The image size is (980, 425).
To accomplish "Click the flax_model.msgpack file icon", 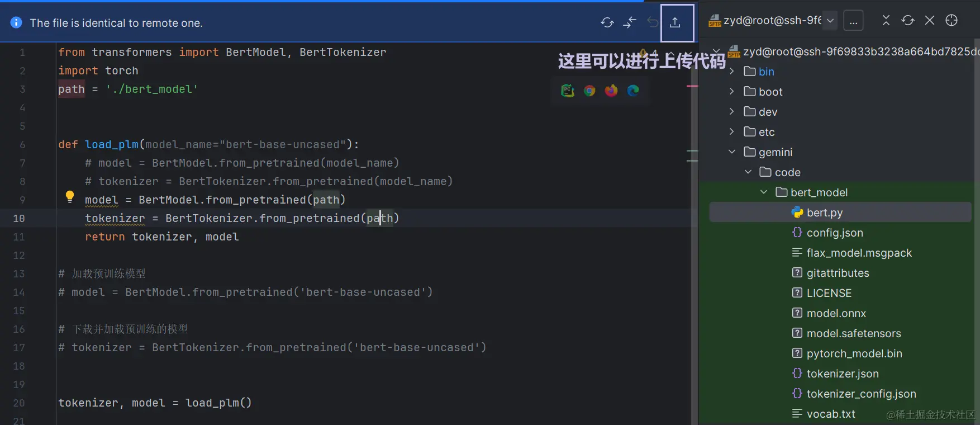I will point(797,252).
